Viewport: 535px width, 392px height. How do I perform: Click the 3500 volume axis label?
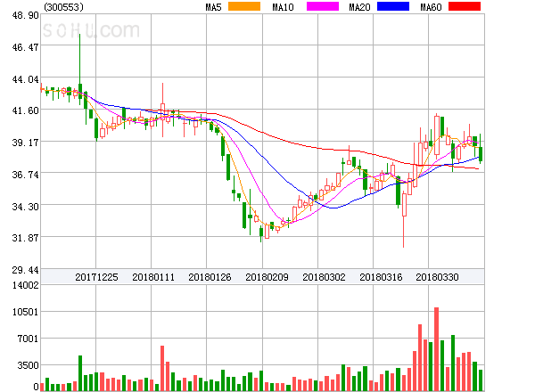tap(28, 366)
